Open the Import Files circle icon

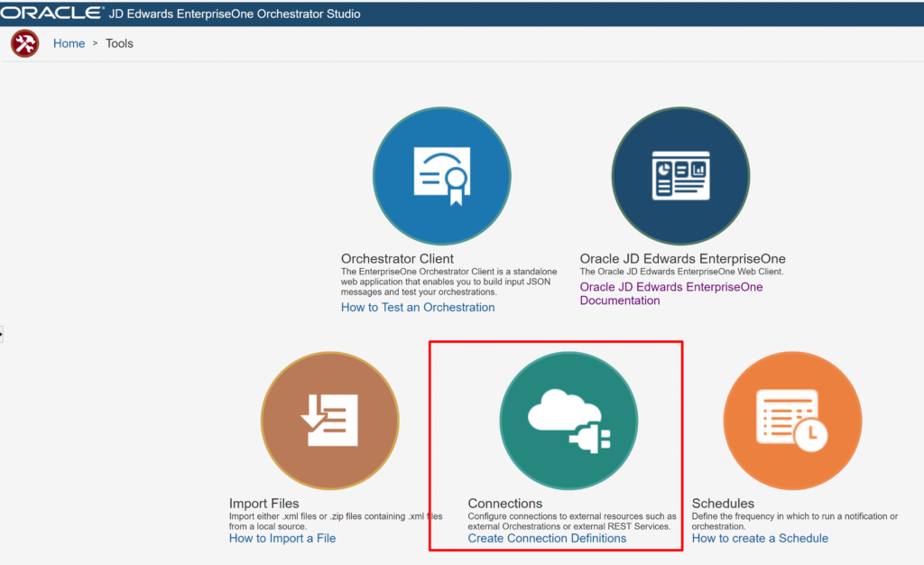(330, 421)
